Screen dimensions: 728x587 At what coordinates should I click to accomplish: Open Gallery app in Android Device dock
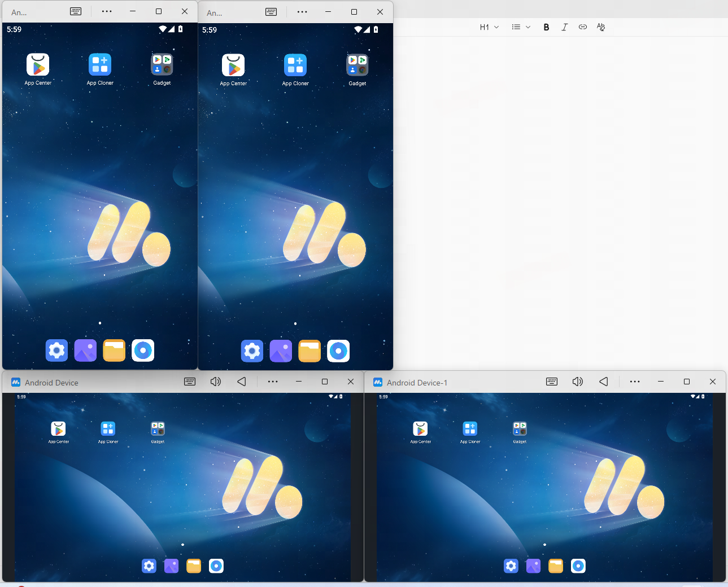point(171,566)
